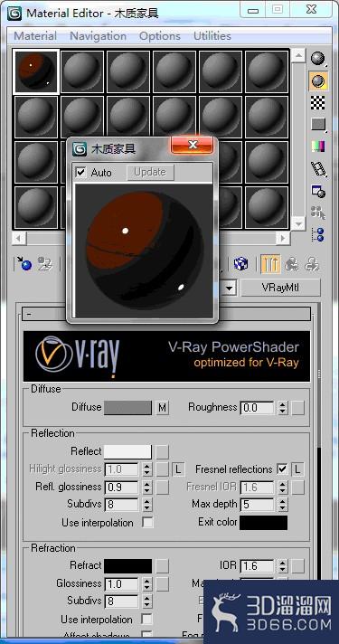Open Material Editor Options icon in side toolbar
This screenshot has height=644, width=339.
[x=318, y=191]
